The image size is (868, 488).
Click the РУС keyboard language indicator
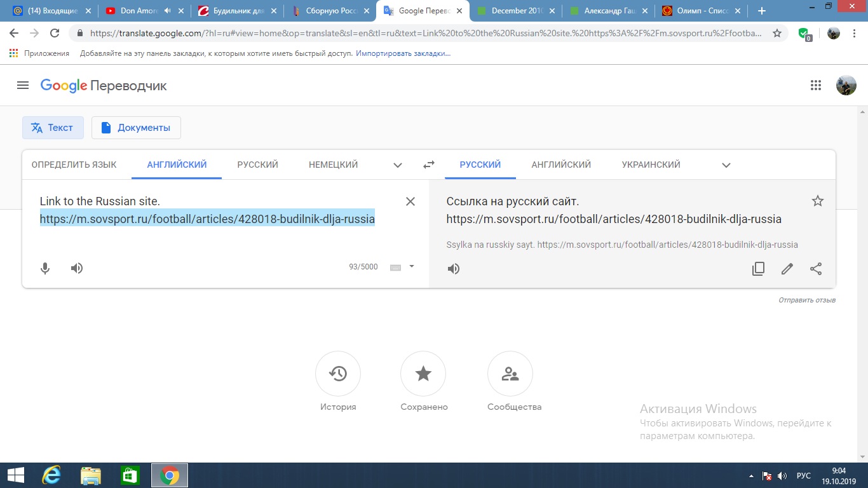803,475
